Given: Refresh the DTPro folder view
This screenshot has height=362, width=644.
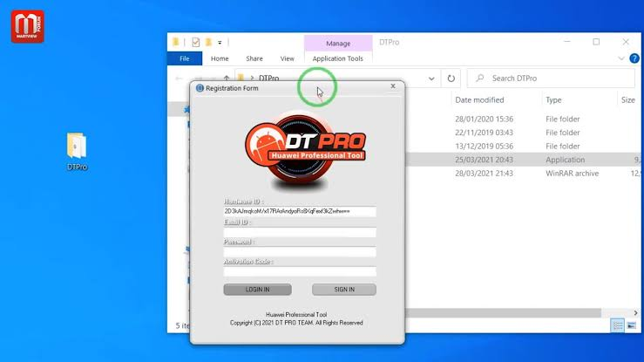Looking at the screenshot, I should click(x=451, y=79).
